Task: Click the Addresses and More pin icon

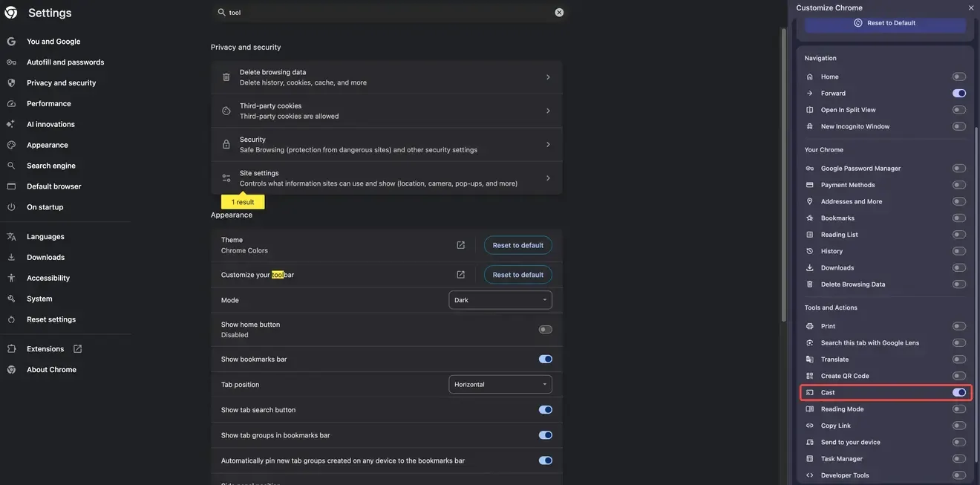Action: pyautogui.click(x=810, y=201)
